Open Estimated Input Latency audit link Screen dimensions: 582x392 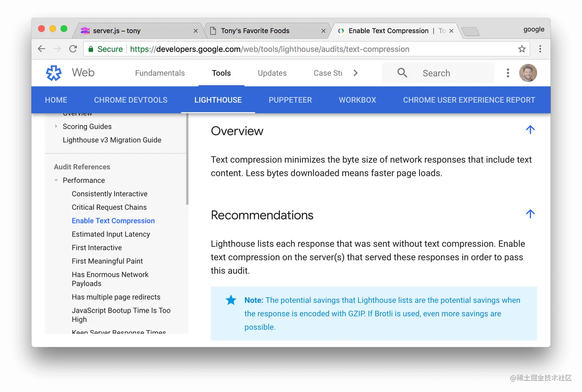[x=111, y=235]
